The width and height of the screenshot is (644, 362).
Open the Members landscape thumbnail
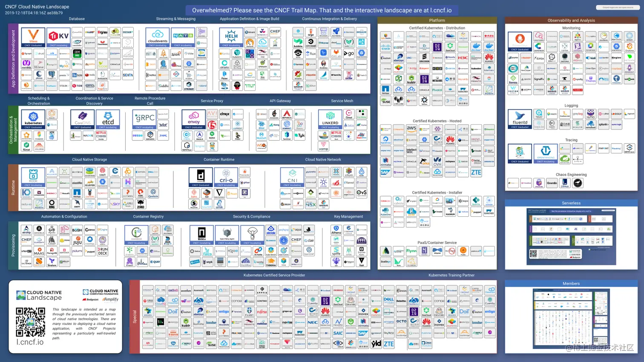point(571,319)
